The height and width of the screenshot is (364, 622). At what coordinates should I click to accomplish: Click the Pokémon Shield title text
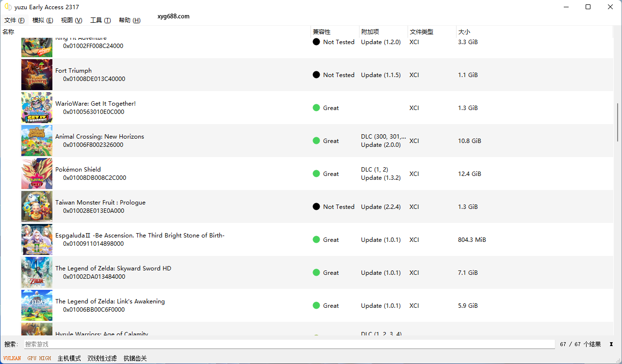(78, 170)
